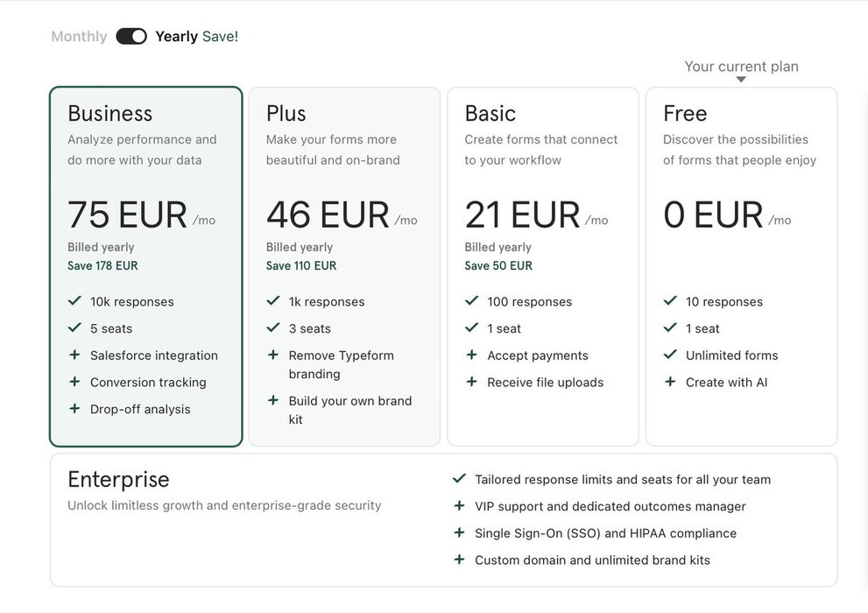Click Conversion tracking feature text
Image resolution: width=868 pixels, height=613 pixels.
tap(148, 383)
